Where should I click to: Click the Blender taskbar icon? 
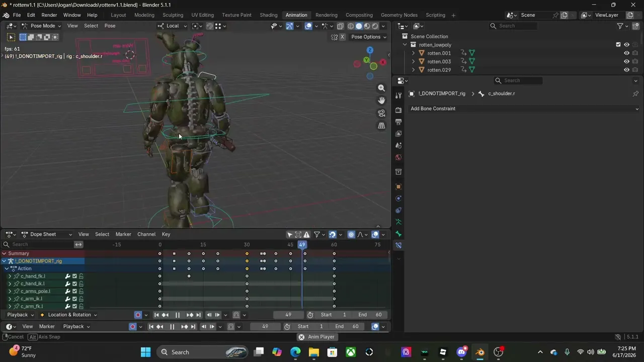click(480, 352)
